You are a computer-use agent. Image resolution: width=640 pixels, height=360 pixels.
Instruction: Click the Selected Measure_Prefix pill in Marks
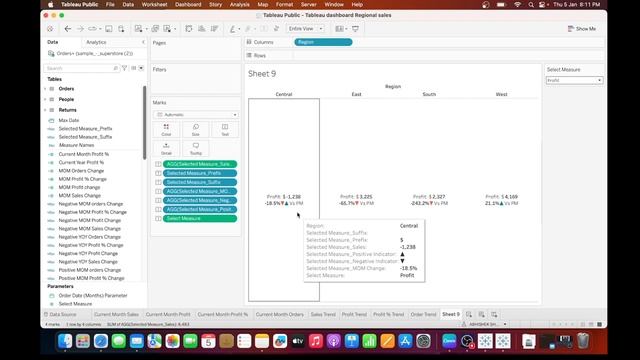pos(200,173)
